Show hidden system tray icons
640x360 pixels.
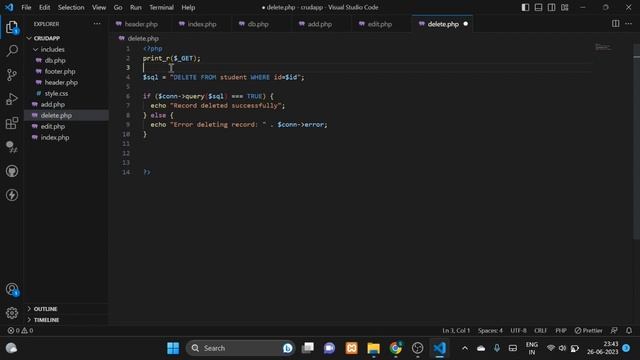[x=465, y=348]
